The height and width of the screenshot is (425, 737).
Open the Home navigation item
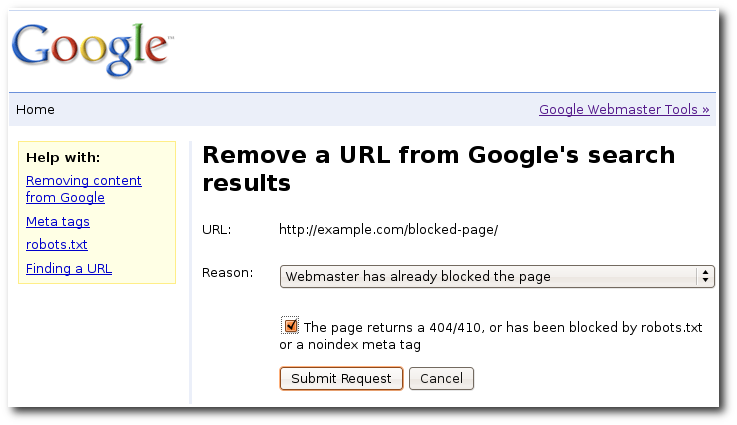point(35,110)
